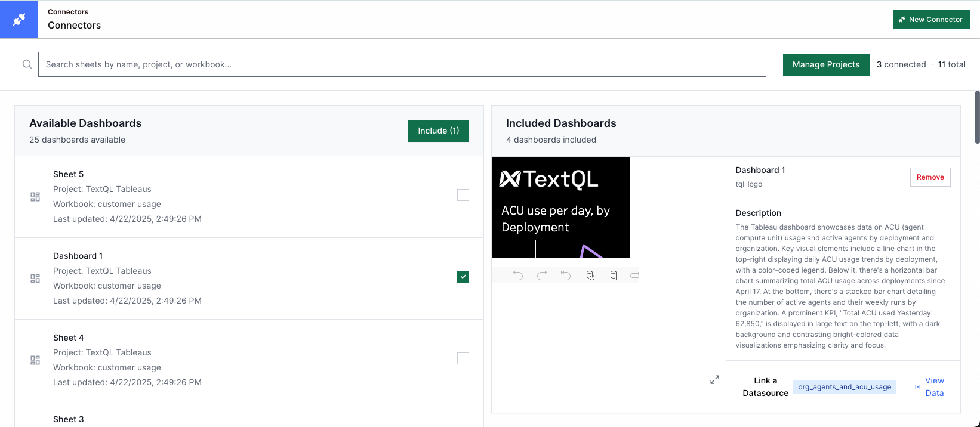Screen dimensions: 980x427
Task: Select the Sheet 3 title
Action: (69, 419)
